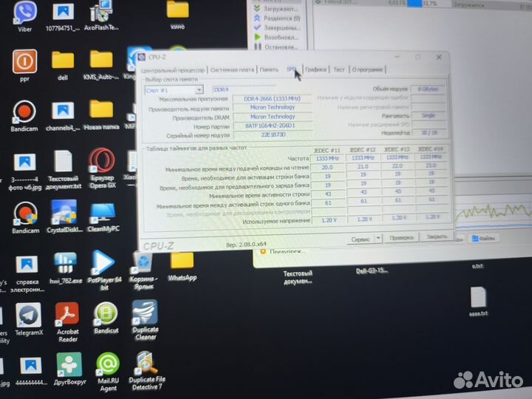This screenshot has height=399, width=532.
Task: Select Возобновл... category in download manager
Action: click(x=277, y=37)
